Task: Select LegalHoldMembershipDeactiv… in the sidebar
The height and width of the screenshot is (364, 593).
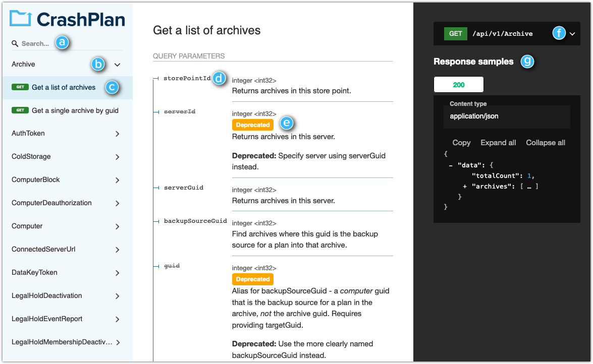Action: (x=62, y=342)
